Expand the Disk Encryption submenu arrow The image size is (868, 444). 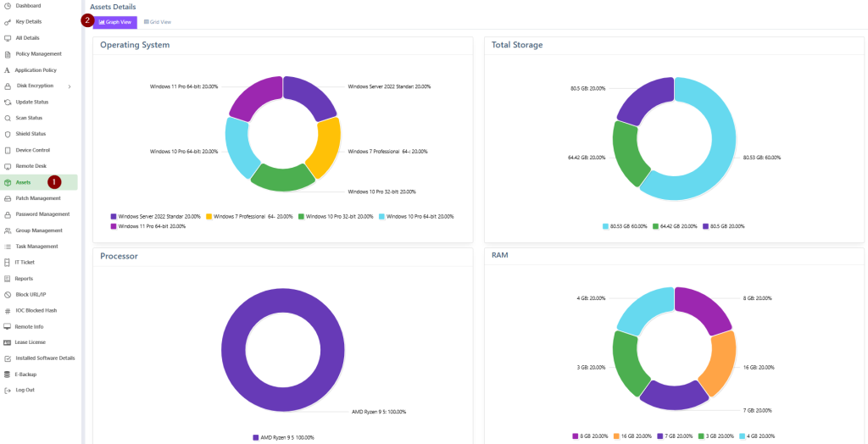[x=70, y=86]
